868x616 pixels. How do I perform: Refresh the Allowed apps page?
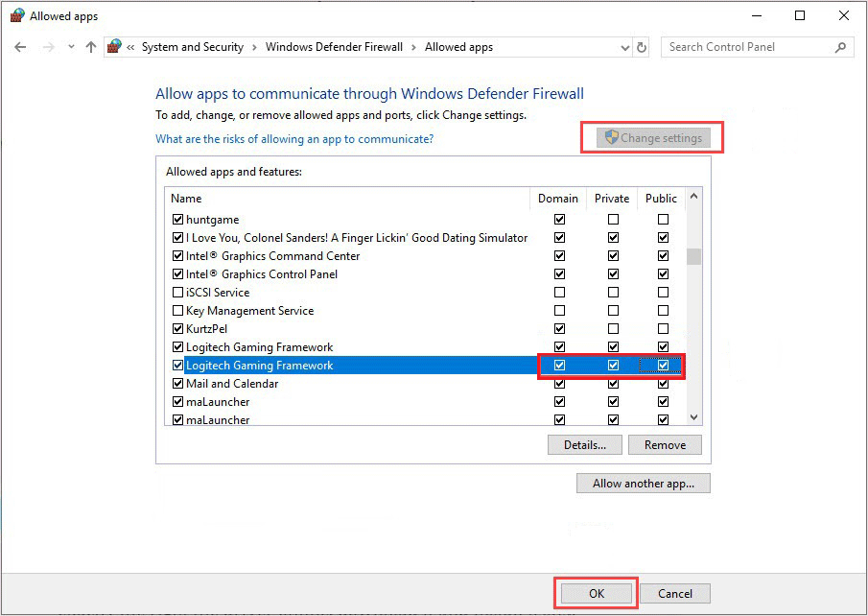[642, 47]
